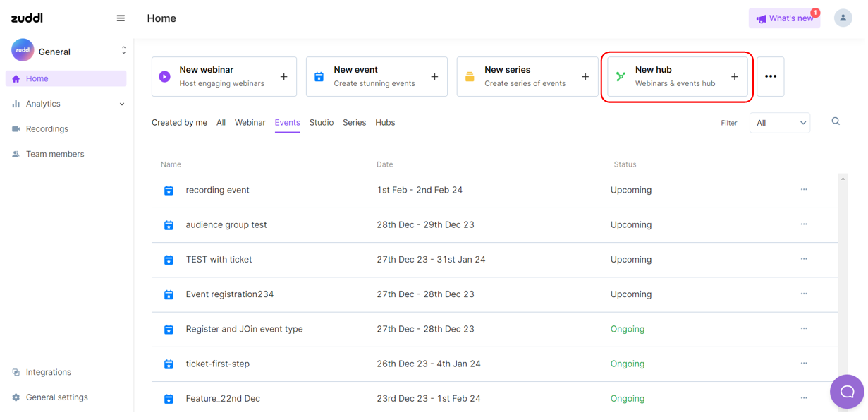Open the user profile avatar icon
868x420 pixels.
pyautogui.click(x=843, y=18)
